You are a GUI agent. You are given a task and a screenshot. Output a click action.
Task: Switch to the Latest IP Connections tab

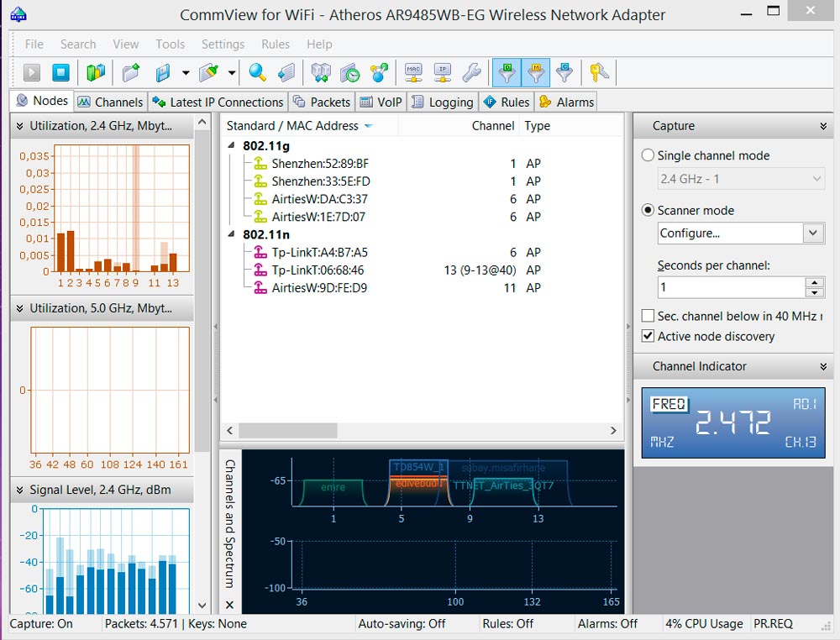point(218,102)
